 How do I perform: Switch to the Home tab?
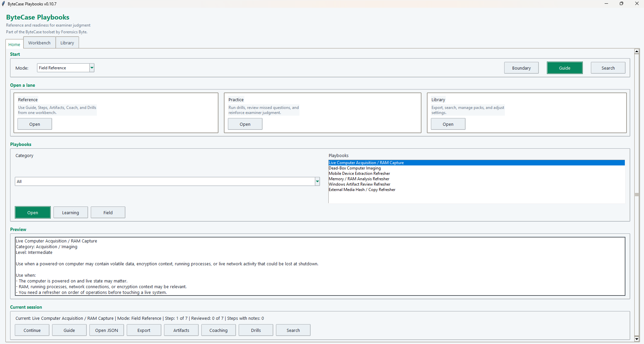(14, 44)
